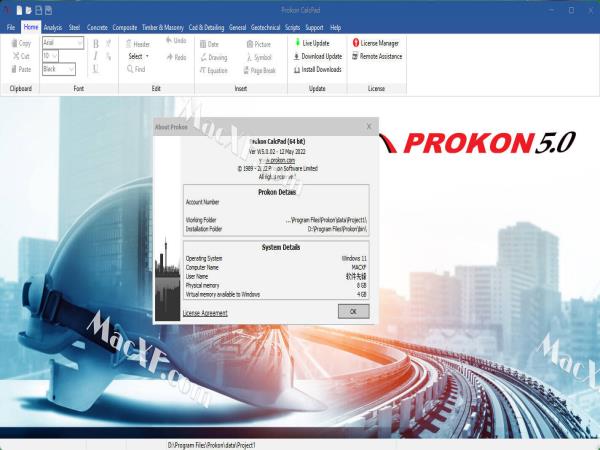The width and height of the screenshot is (600, 450).
Task: Click the Save All icon in title bar
Action: (49, 10)
